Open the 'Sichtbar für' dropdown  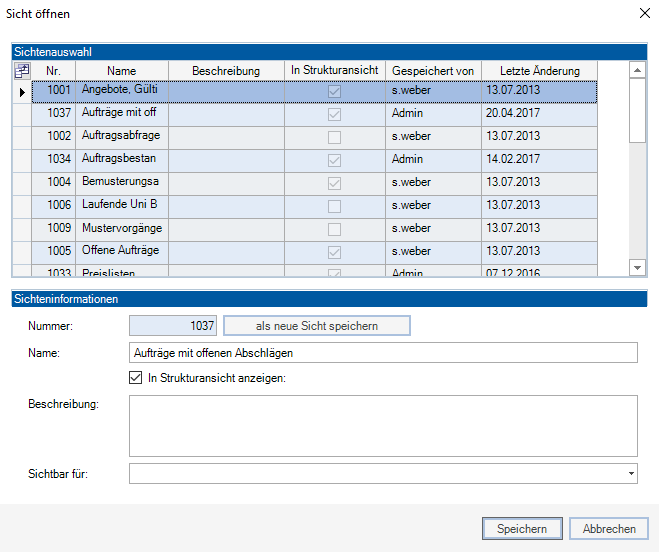coord(631,473)
